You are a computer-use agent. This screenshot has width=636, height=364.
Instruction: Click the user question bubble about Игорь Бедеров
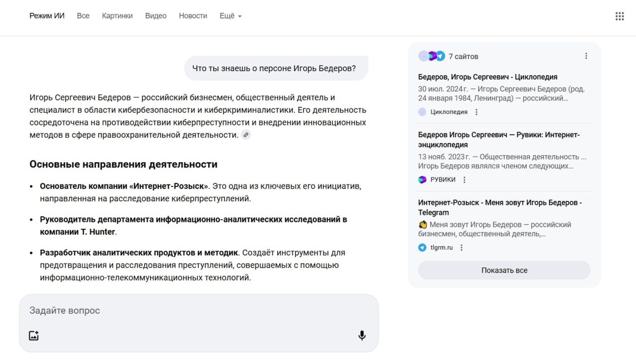coord(276,68)
